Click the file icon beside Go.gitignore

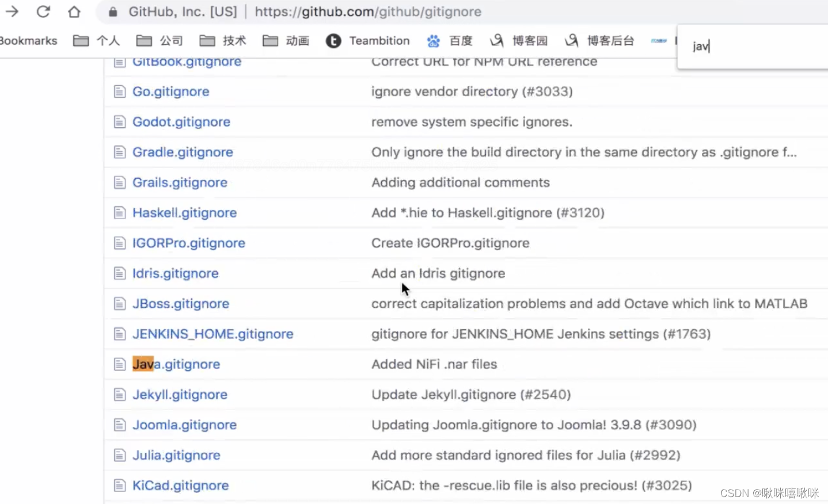pyautogui.click(x=120, y=91)
